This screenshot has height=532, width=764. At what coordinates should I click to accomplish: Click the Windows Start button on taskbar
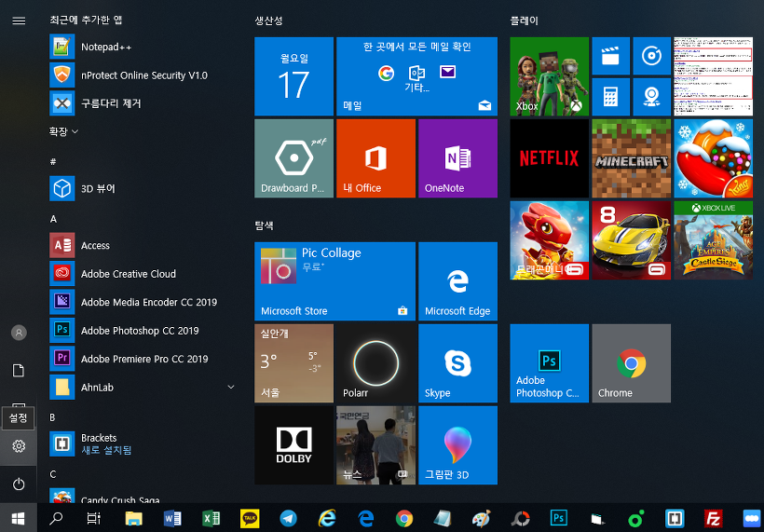(19, 518)
